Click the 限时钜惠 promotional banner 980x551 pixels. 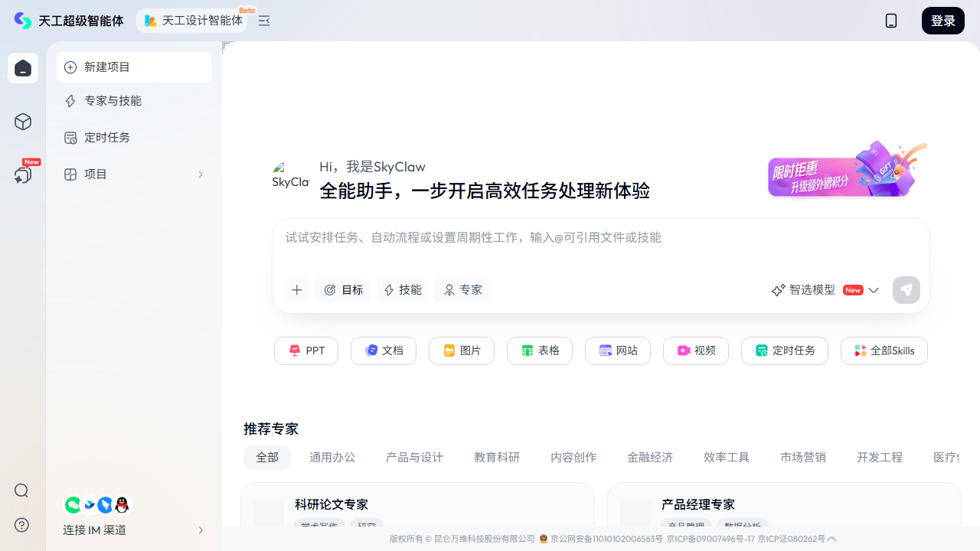tap(848, 170)
